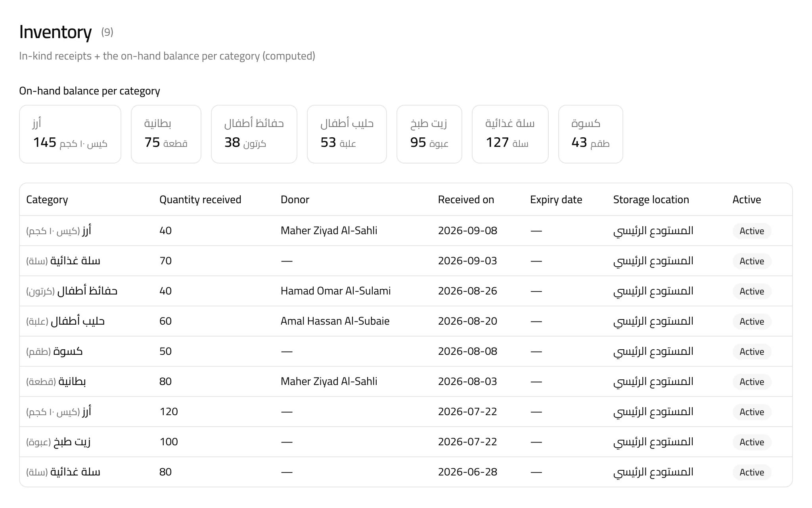
Task: Click the Category column header
Action: click(x=47, y=200)
